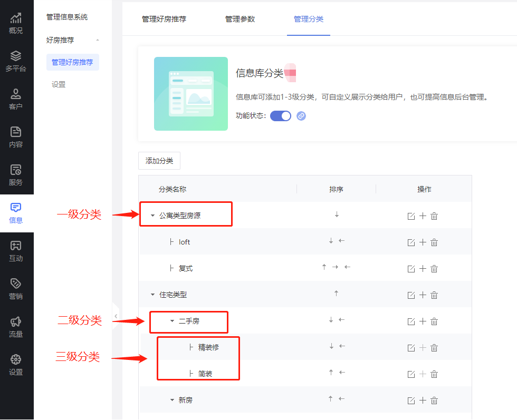Click the 信息库分类 illustration thumbnail
The width and height of the screenshot is (517, 420).
coord(191,94)
